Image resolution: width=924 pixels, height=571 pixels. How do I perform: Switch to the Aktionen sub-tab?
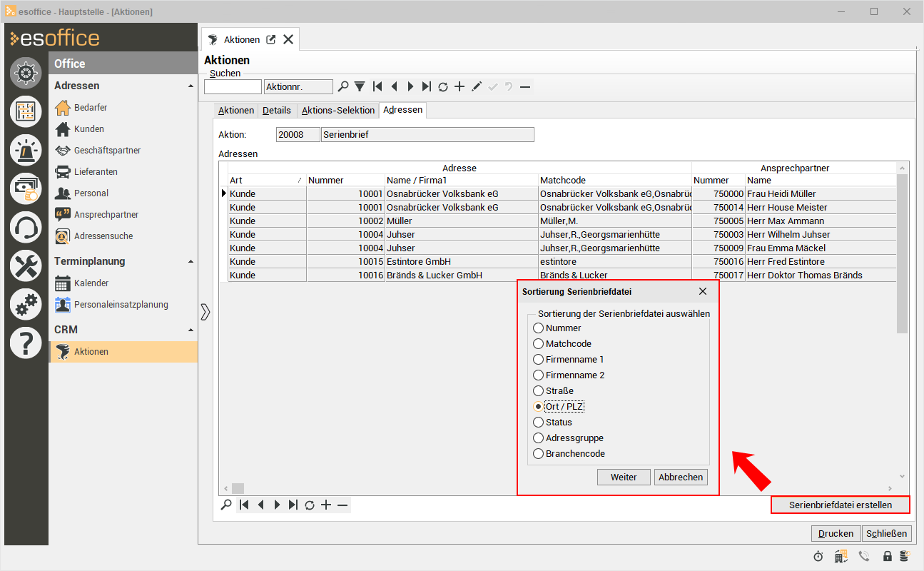236,111
